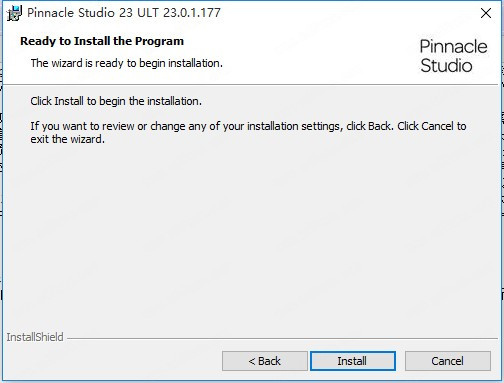Close the Pinnacle Studio setup window
The height and width of the screenshot is (383, 504).
(x=486, y=13)
